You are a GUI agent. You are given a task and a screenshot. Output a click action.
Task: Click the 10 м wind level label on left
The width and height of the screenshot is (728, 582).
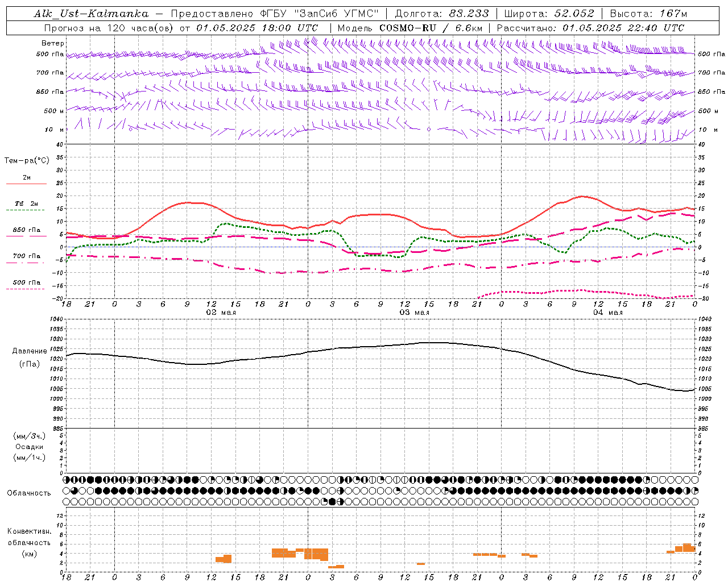tap(54, 130)
